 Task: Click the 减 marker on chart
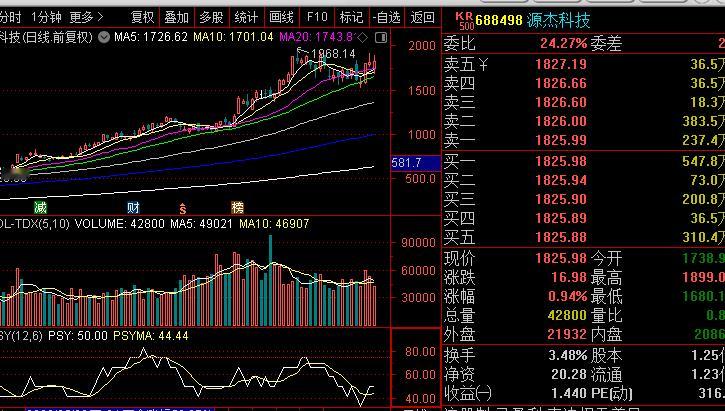tap(40, 207)
